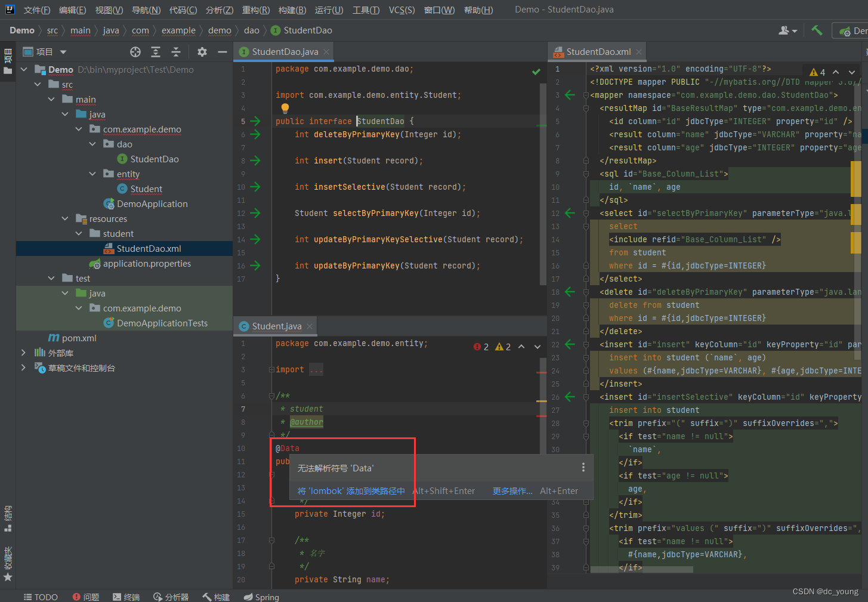Open the Build tool window
Viewport: 868px width, 602px height.
[216, 597]
